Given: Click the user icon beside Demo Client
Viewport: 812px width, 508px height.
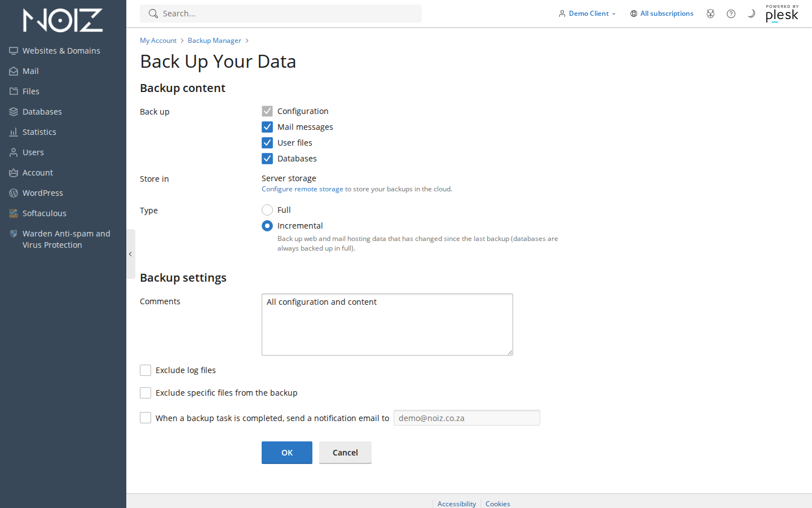Looking at the screenshot, I should [x=562, y=14].
